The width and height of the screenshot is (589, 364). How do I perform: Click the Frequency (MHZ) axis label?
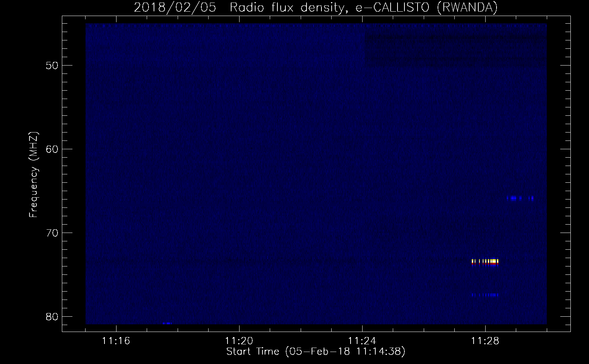pyautogui.click(x=34, y=175)
